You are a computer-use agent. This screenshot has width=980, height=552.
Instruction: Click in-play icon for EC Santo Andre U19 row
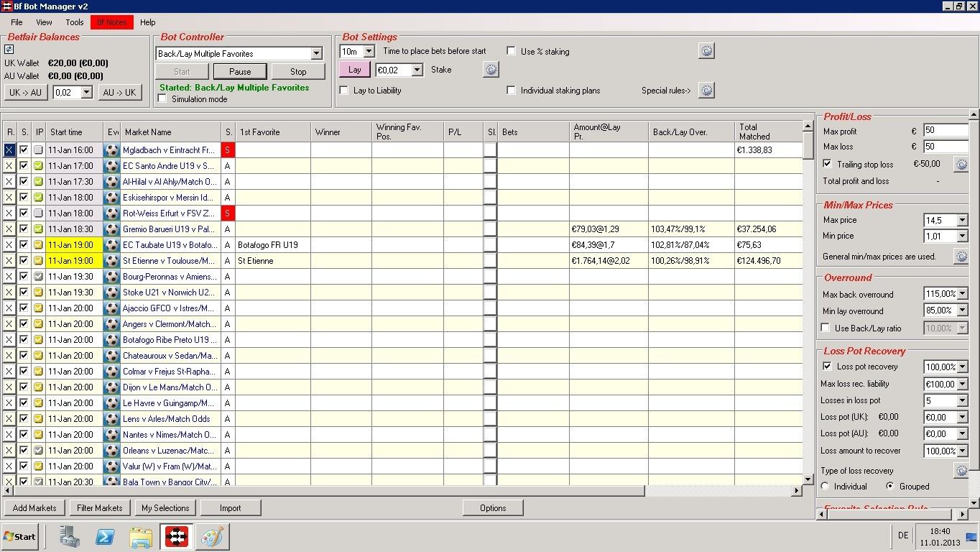[x=39, y=166]
